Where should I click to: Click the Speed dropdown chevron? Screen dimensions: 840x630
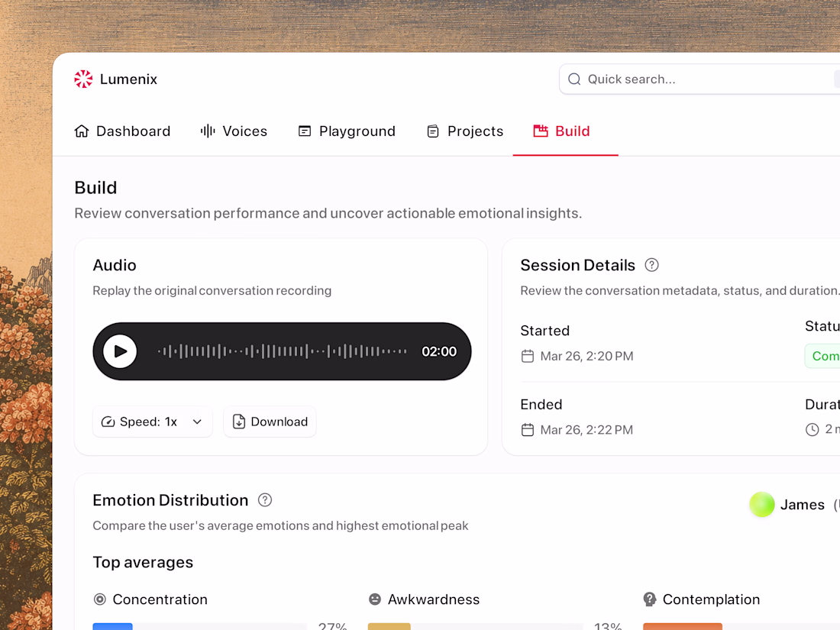pos(197,422)
